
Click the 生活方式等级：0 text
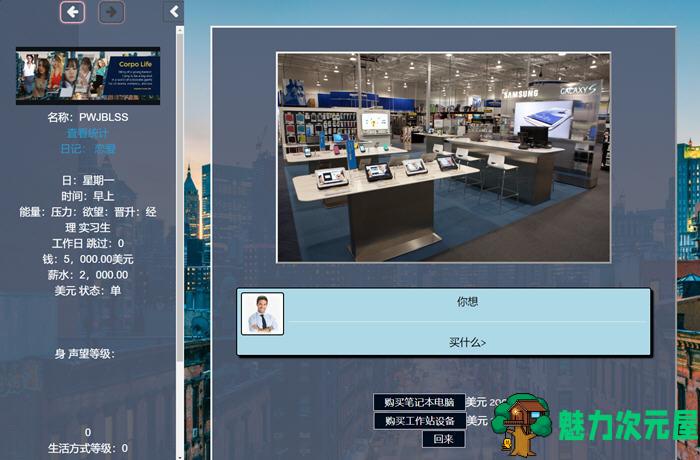tap(88, 448)
